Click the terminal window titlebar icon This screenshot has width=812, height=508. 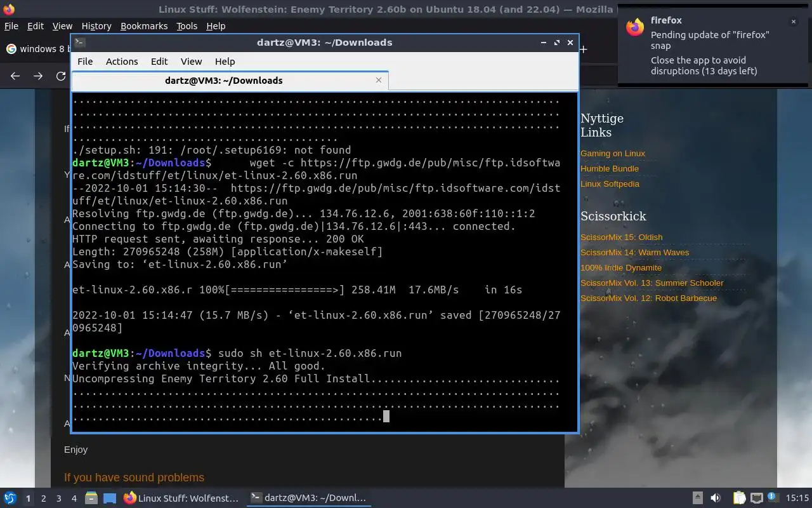point(80,43)
